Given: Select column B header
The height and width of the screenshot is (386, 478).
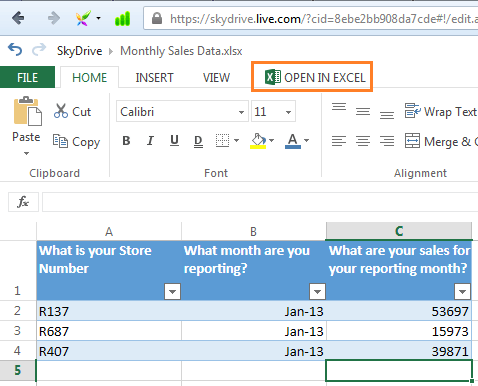Looking at the screenshot, I should click(254, 231).
